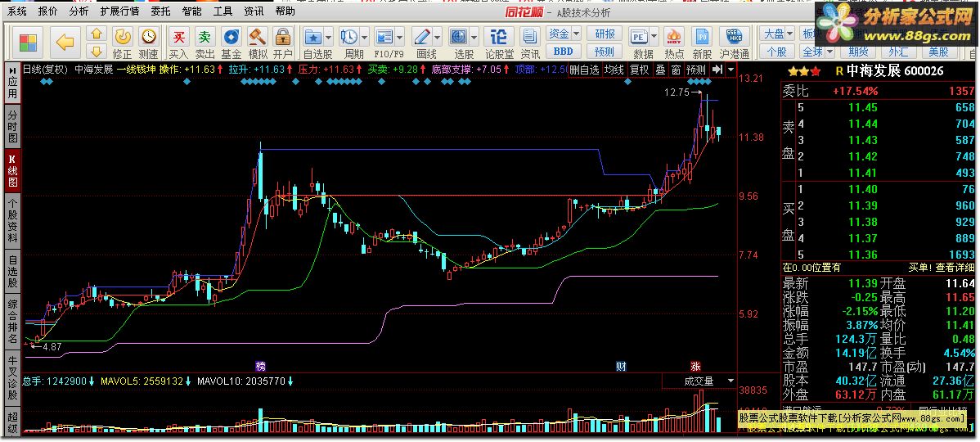980x442 pixels.
Task: Toggle 叠 overlay mode on chart
Action: 661,70
